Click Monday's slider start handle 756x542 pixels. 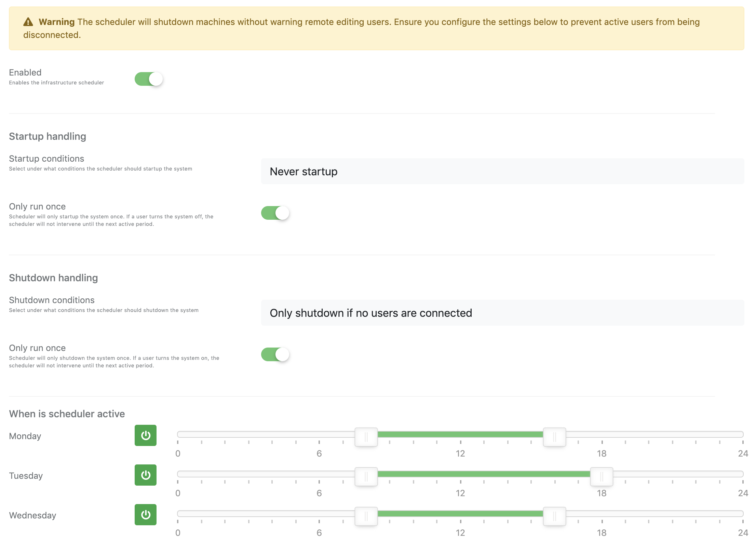point(366,437)
